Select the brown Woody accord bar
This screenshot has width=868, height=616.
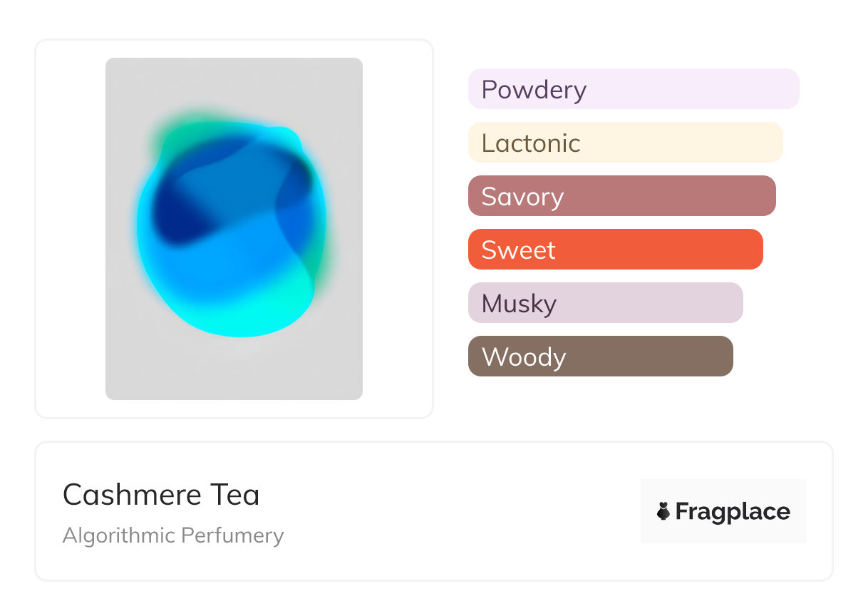[600, 356]
